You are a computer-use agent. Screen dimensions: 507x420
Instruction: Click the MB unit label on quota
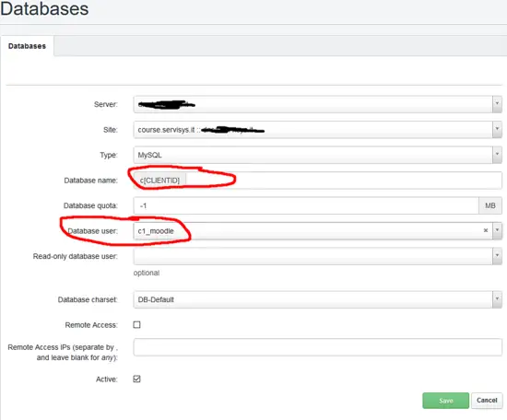[x=490, y=205]
